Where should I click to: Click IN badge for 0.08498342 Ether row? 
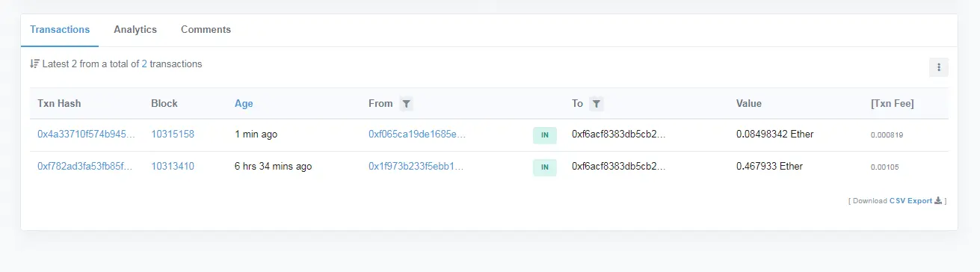545,135
